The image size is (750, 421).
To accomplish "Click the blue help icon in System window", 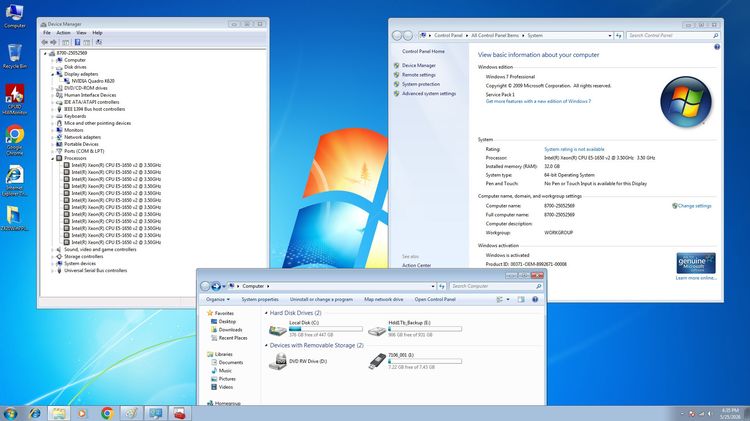I will [717, 47].
